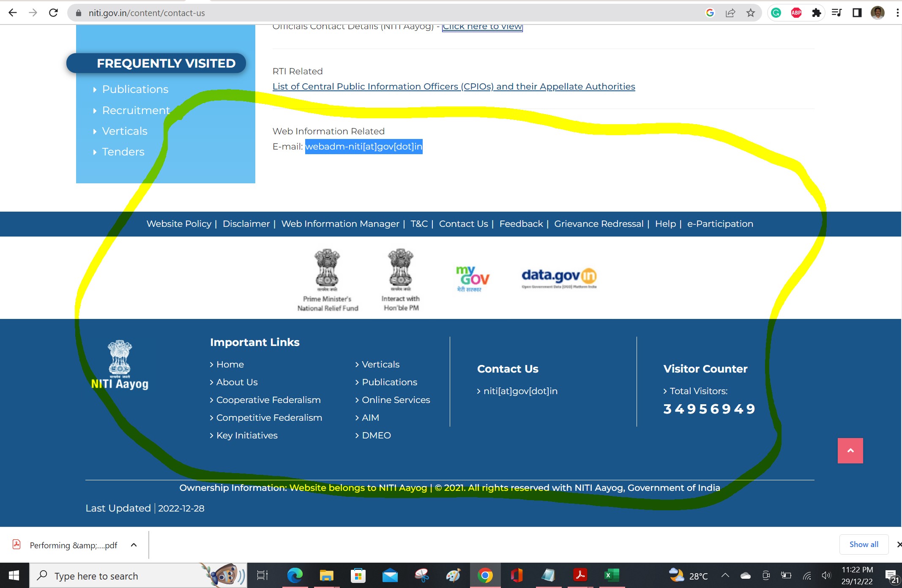Click the share page icon in the address bar
Viewport: 902px width, 588px height.
[730, 13]
